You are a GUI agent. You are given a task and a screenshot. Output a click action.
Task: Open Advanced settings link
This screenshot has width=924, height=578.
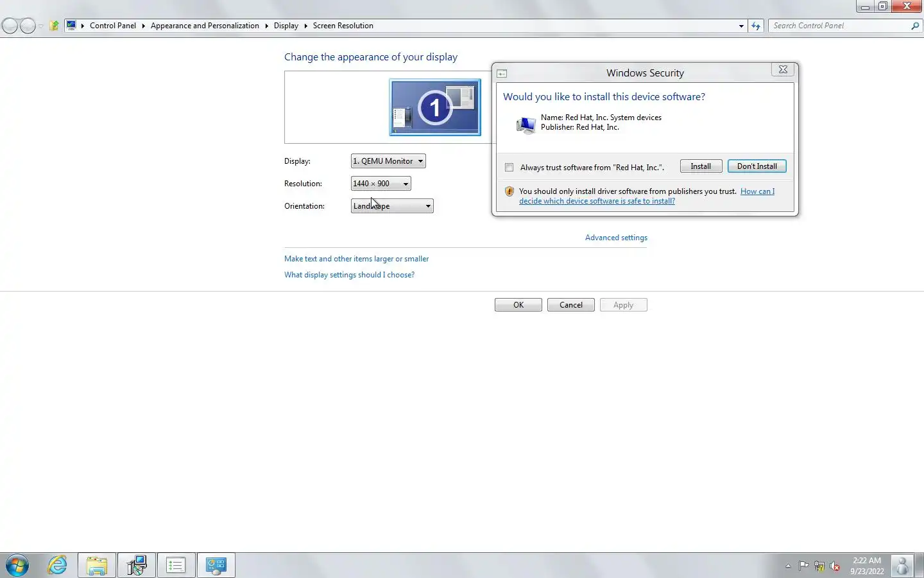pos(616,238)
